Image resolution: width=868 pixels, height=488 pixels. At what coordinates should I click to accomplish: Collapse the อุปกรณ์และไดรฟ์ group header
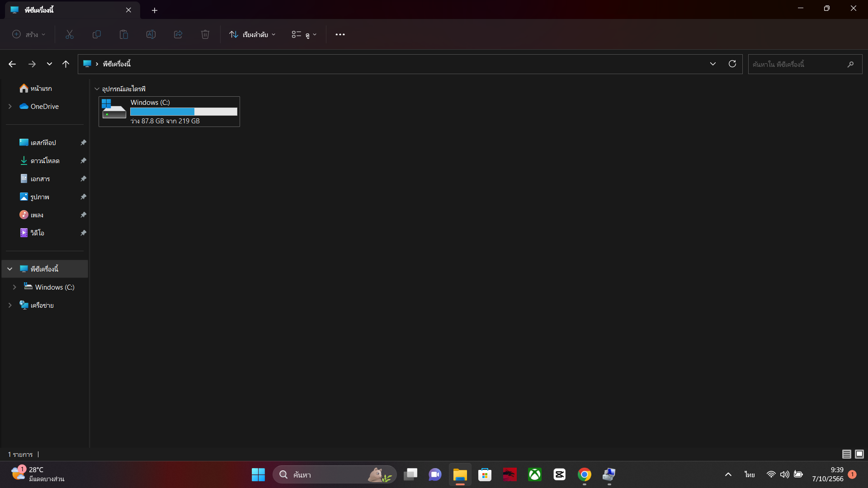[97, 89]
